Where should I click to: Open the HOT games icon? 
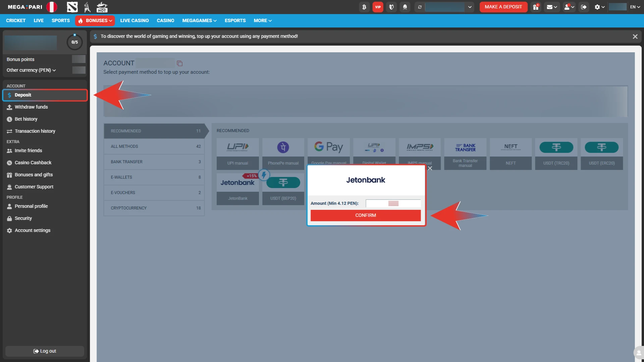pos(102,7)
